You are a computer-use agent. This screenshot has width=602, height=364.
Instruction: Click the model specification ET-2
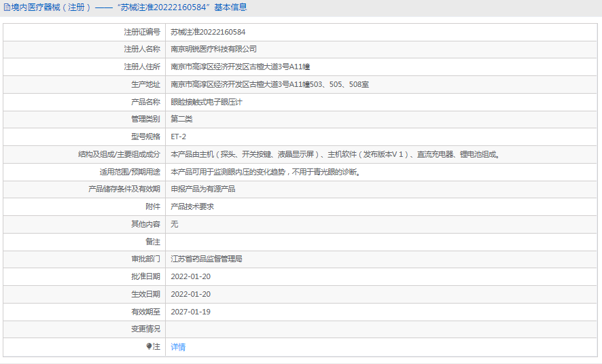click(179, 136)
